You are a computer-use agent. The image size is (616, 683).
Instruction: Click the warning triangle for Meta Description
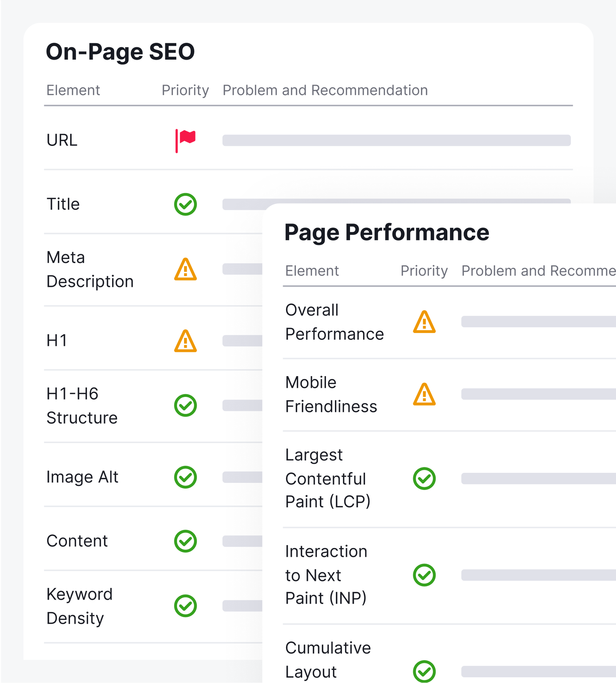tap(186, 270)
